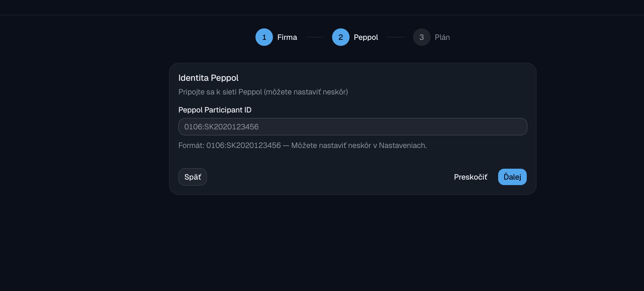Click the step 1 number circle
This screenshot has width=644, height=291.
click(264, 37)
